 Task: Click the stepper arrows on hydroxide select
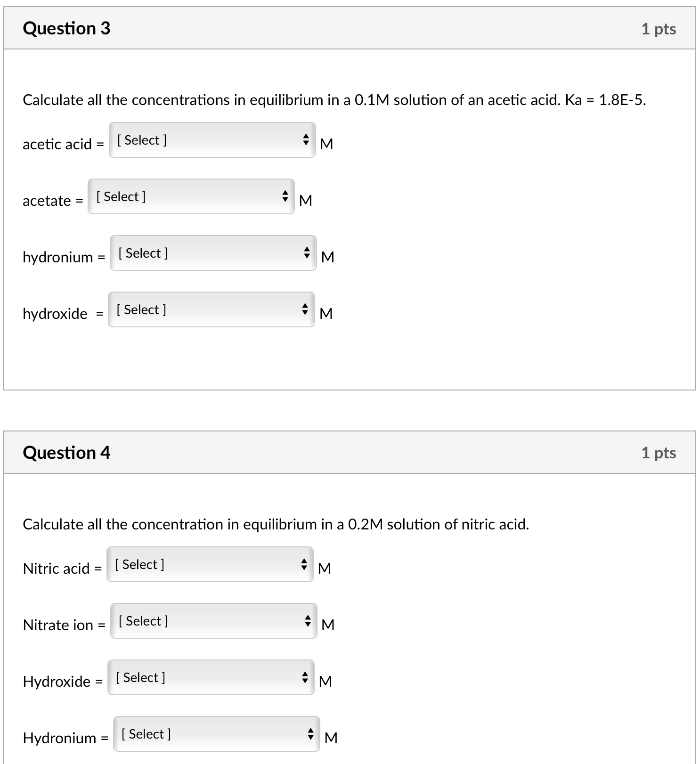pos(305,309)
